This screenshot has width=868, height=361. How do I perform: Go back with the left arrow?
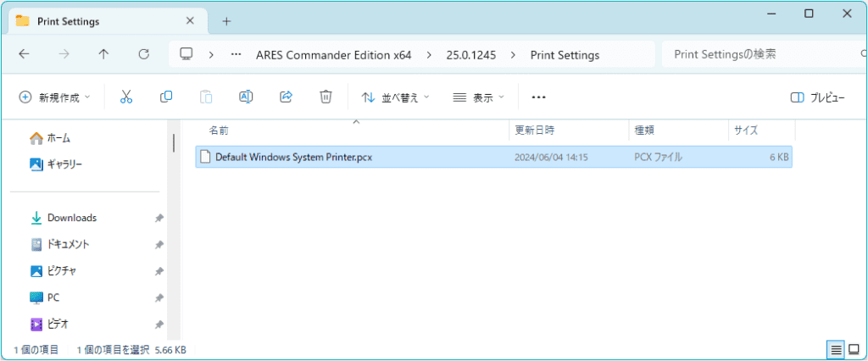point(24,54)
